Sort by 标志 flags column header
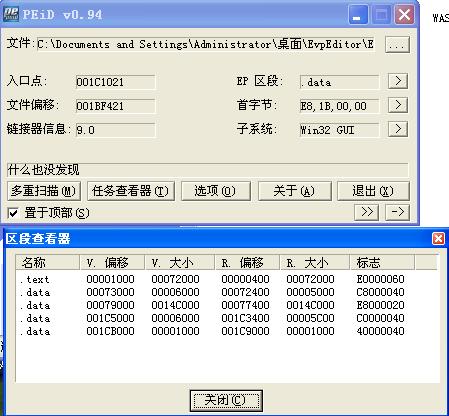This screenshot has height=416, width=449. [382, 262]
